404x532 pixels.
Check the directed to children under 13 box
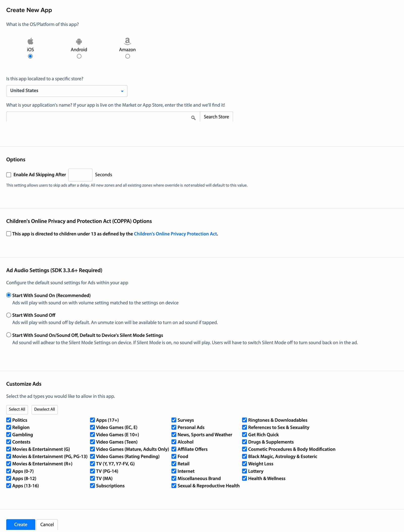coord(9,234)
